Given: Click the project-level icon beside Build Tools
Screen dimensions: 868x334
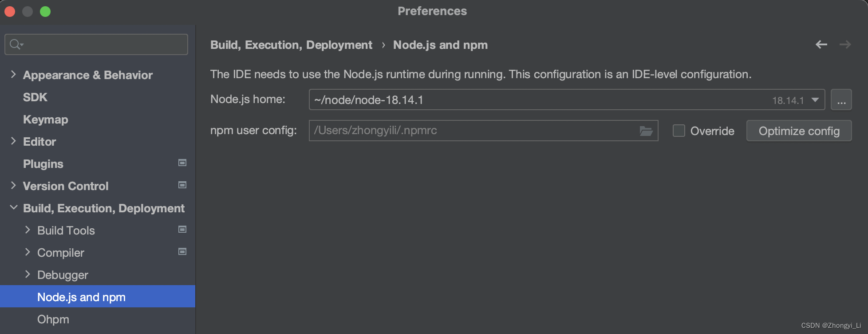Looking at the screenshot, I should click(x=182, y=229).
